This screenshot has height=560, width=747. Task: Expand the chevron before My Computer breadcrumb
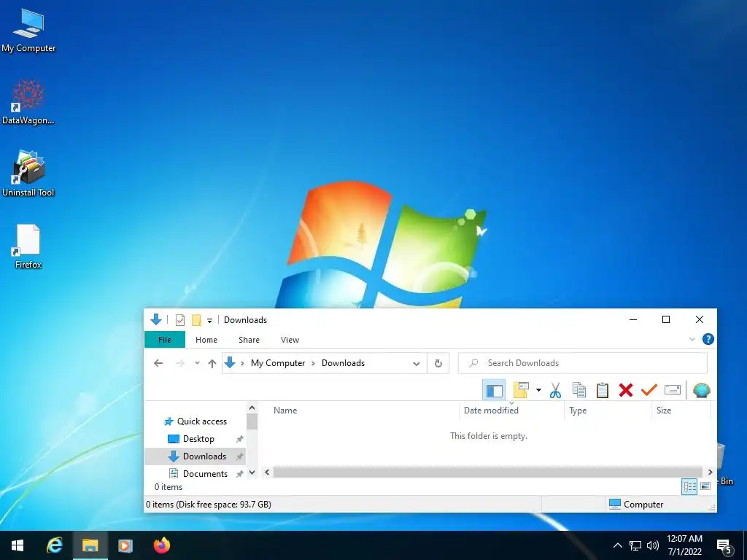pyautogui.click(x=242, y=363)
